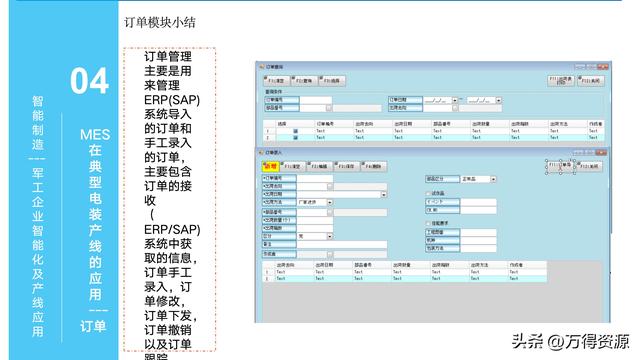Click the 部品番号 column header in the order entry grid
Image resolution: width=640 pixels, height=360 pixels.
(371, 265)
